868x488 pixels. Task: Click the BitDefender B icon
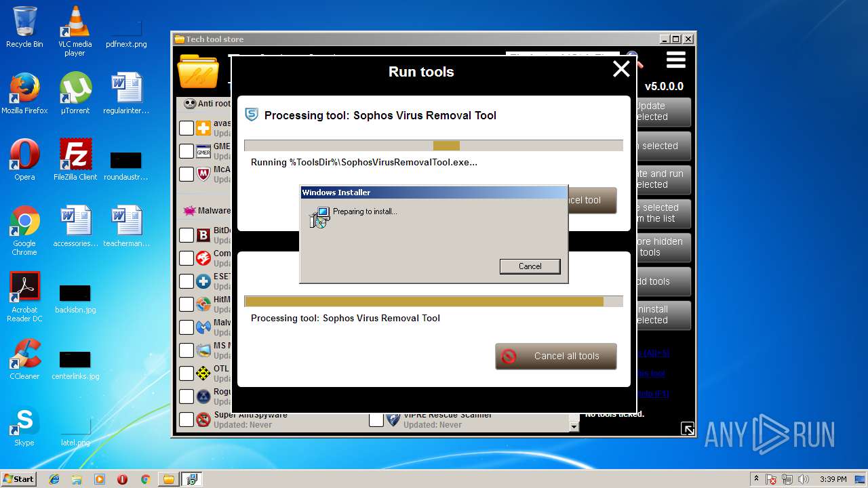(203, 235)
